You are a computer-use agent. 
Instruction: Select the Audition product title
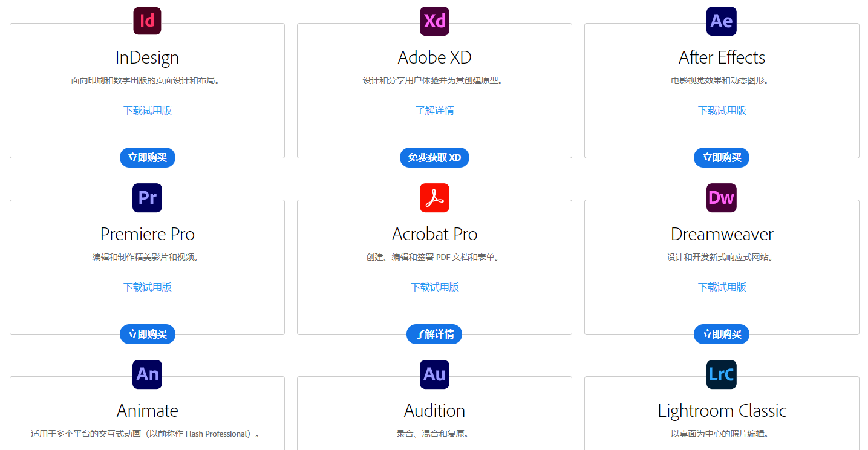[x=434, y=411]
